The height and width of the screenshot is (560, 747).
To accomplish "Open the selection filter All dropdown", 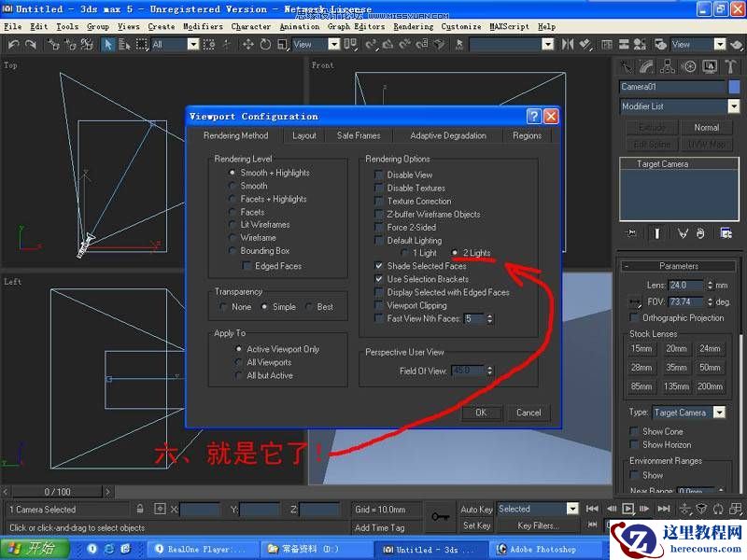I will (193, 45).
